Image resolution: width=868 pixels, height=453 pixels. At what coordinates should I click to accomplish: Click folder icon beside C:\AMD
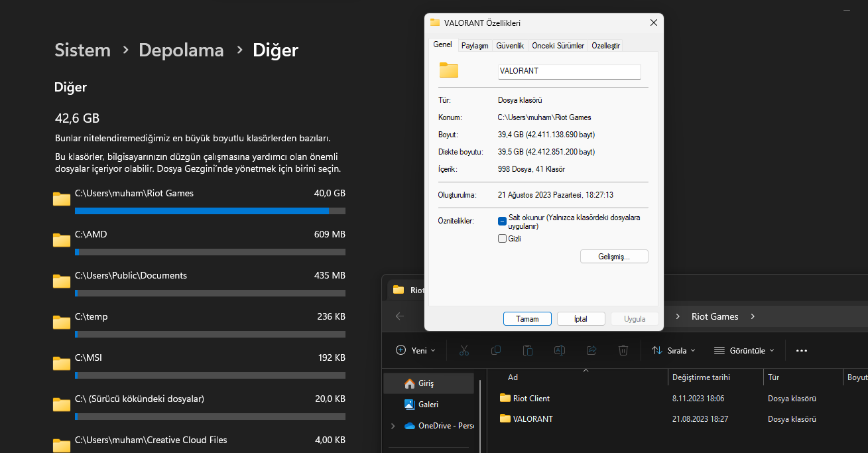point(62,240)
